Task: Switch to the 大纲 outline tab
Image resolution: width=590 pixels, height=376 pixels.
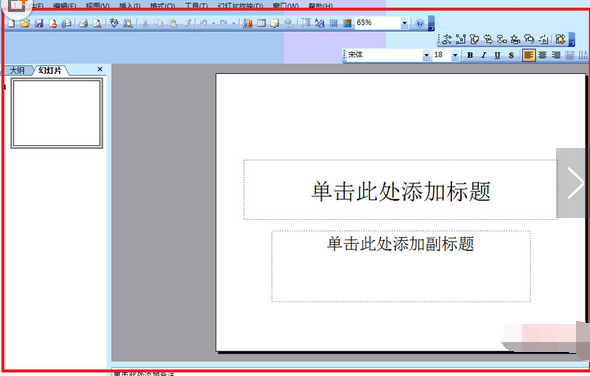Action: click(17, 70)
